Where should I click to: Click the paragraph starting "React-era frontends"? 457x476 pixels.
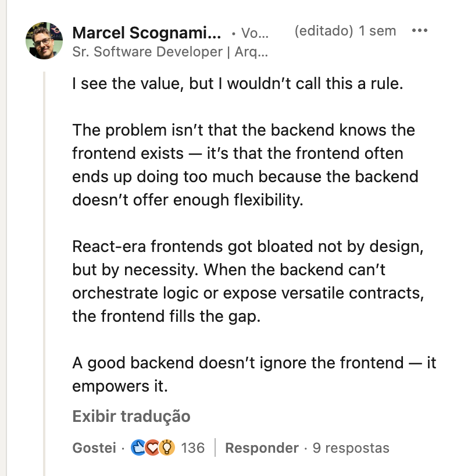coord(247,282)
